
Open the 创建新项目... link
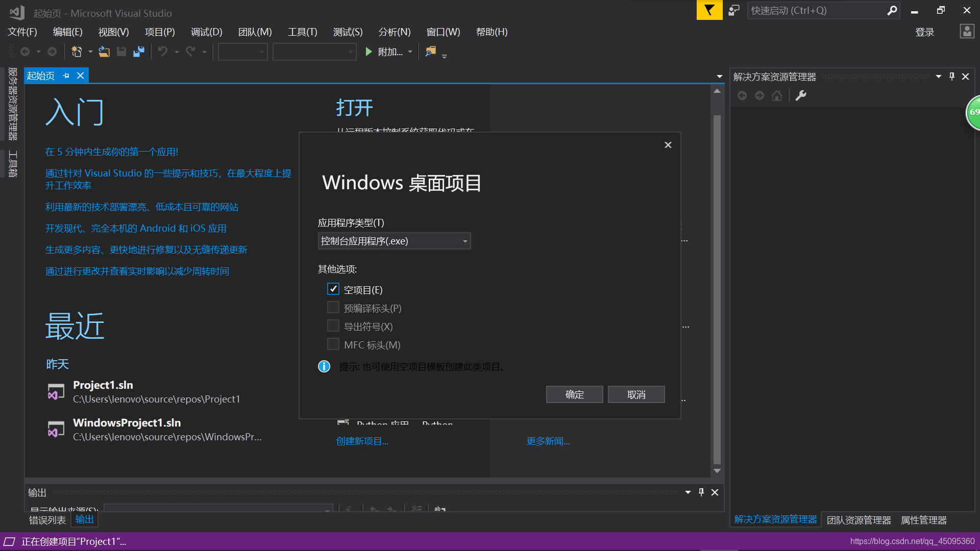pyautogui.click(x=362, y=441)
